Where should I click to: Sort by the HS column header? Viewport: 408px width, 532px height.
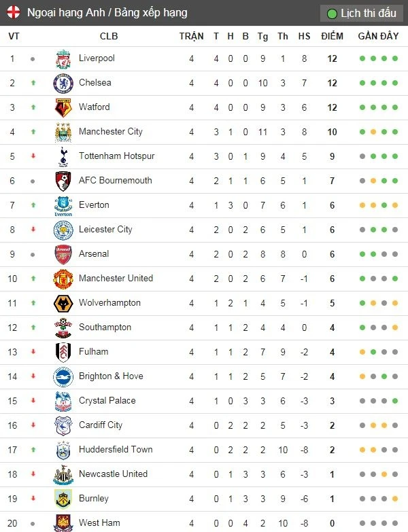[x=304, y=37]
